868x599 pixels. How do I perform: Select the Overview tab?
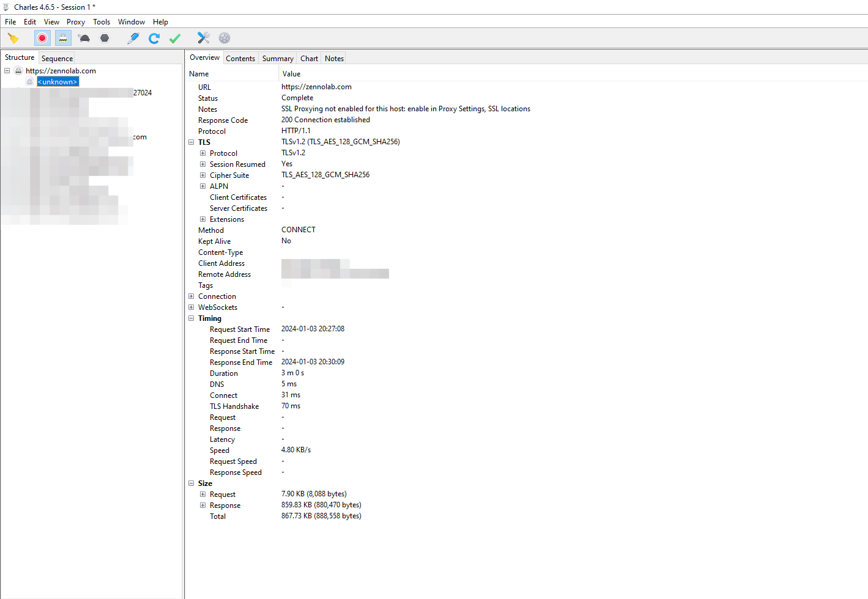(204, 57)
